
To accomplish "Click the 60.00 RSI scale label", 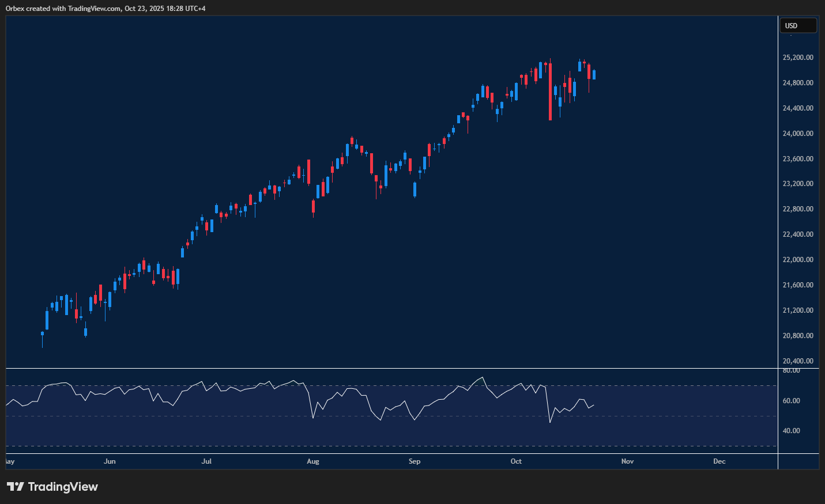I will pos(791,401).
